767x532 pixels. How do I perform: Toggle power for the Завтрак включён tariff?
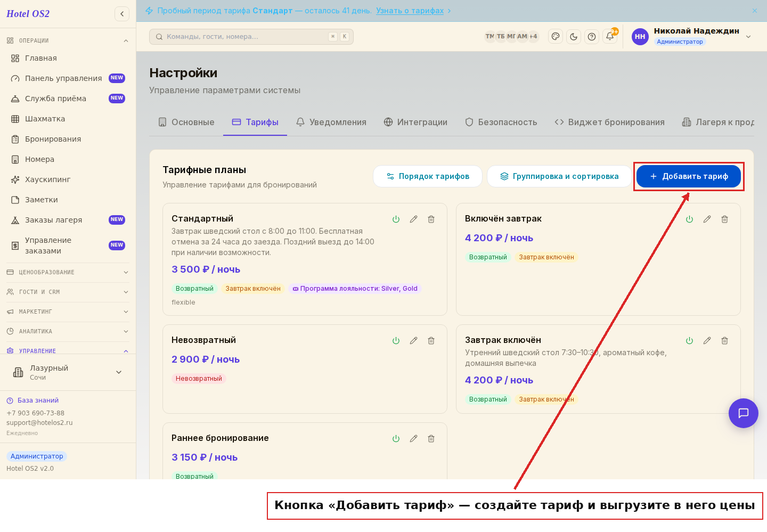(689, 341)
